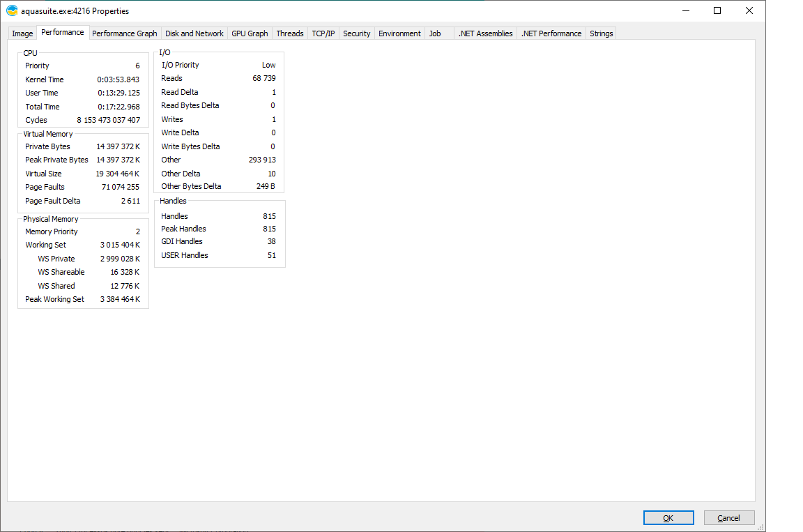Confirm with the OK button
803x532 pixels.
tap(668, 517)
